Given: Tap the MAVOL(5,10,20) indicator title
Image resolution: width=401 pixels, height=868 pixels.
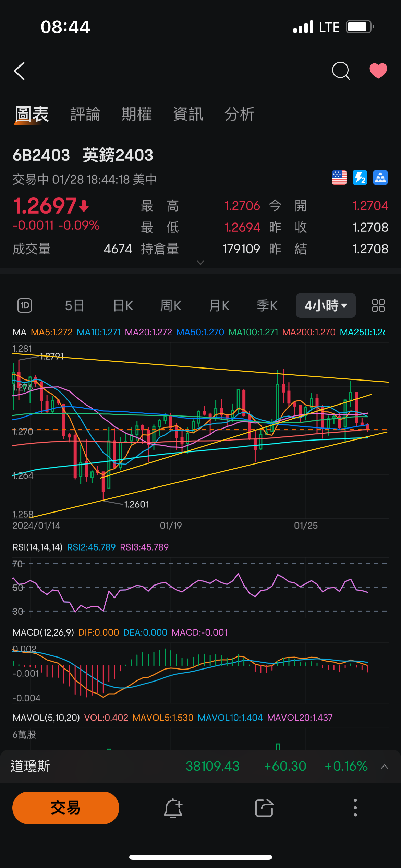Looking at the screenshot, I should point(46,718).
